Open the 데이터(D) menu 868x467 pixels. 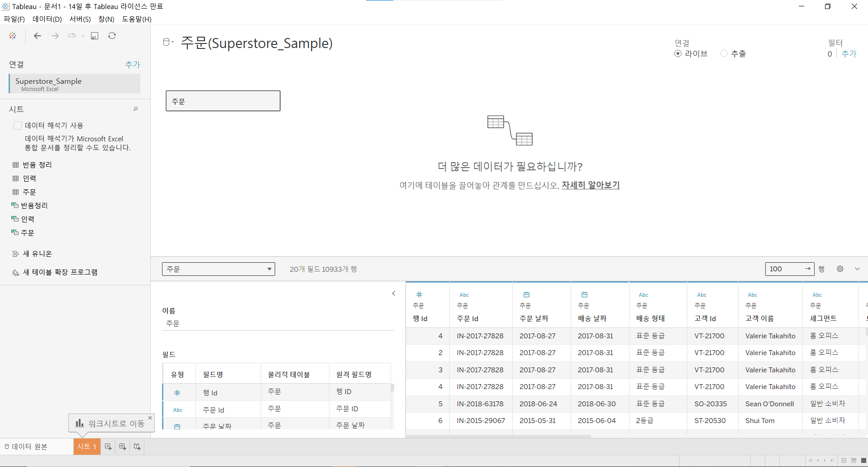pos(47,19)
